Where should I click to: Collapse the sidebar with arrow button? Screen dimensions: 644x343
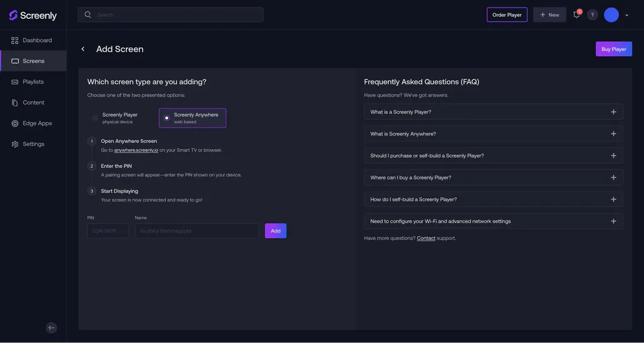tap(52, 327)
